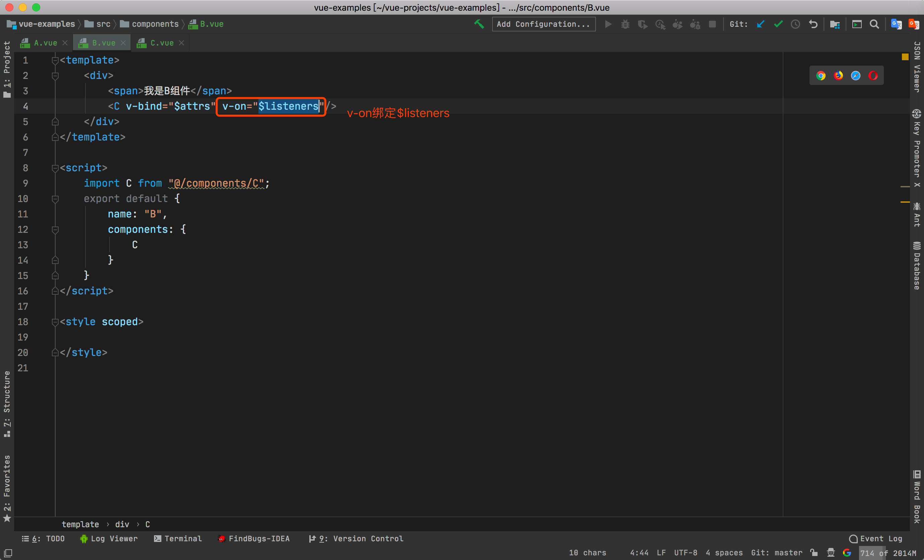Click the 4:44 cursor position status
The width and height of the screenshot is (924, 560).
point(639,553)
